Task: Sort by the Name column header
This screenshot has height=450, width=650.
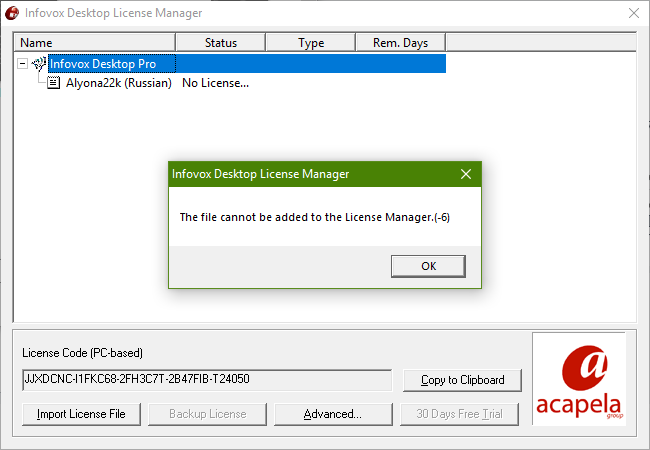Action: pos(95,43)
